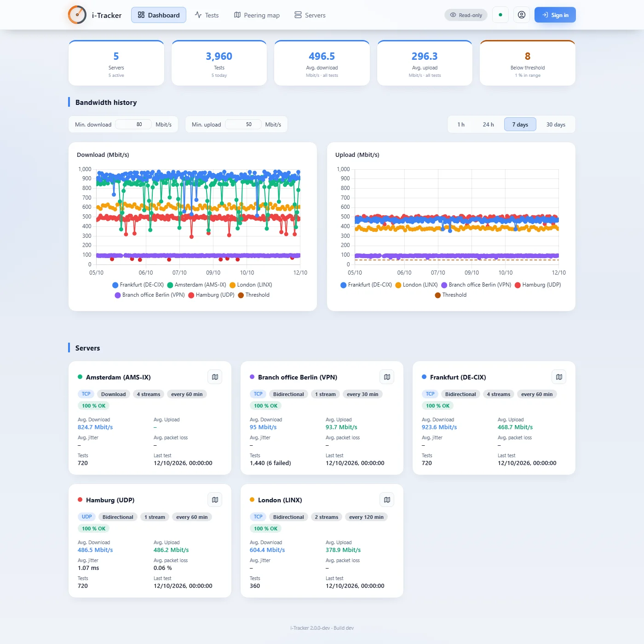
Task: Focus the Min. upload threshold field
Action: click(243, 124)
